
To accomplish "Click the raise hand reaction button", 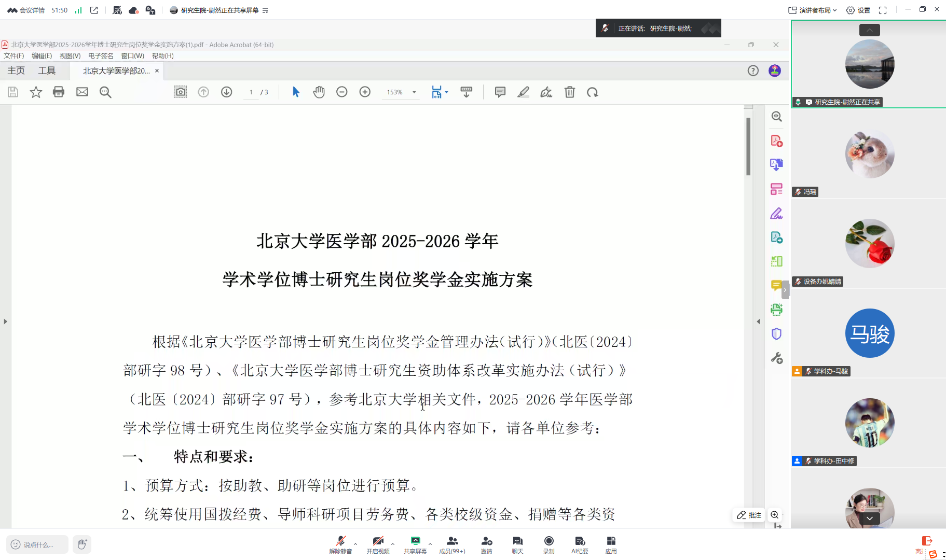I will pos(82,544).
